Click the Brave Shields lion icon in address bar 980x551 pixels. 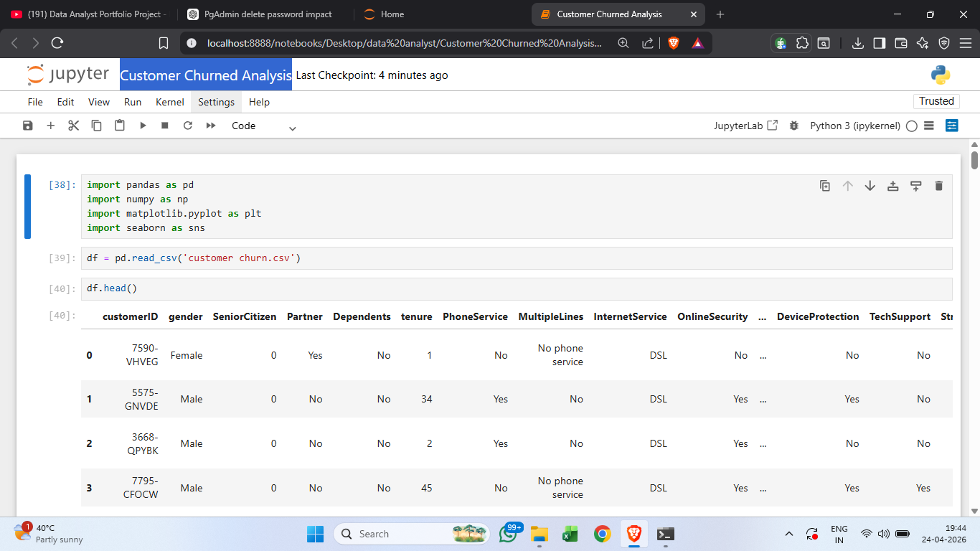(x=673, y=43)
